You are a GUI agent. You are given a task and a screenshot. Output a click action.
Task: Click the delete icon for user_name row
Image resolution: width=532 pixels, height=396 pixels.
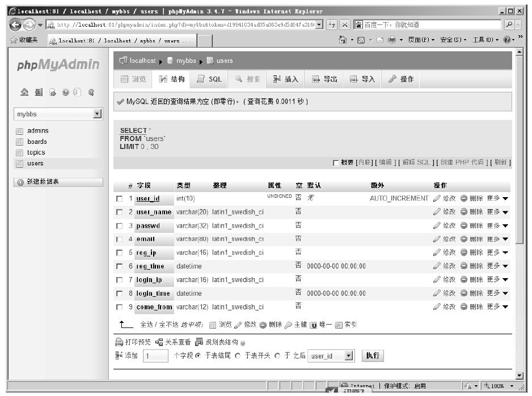(x=464, y=212)
